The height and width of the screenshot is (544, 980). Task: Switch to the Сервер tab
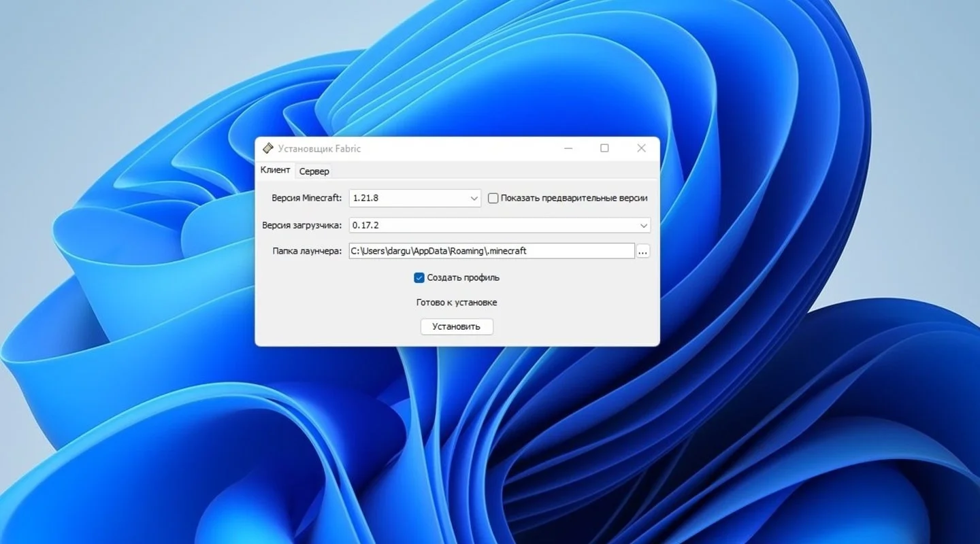click(314, 171)
